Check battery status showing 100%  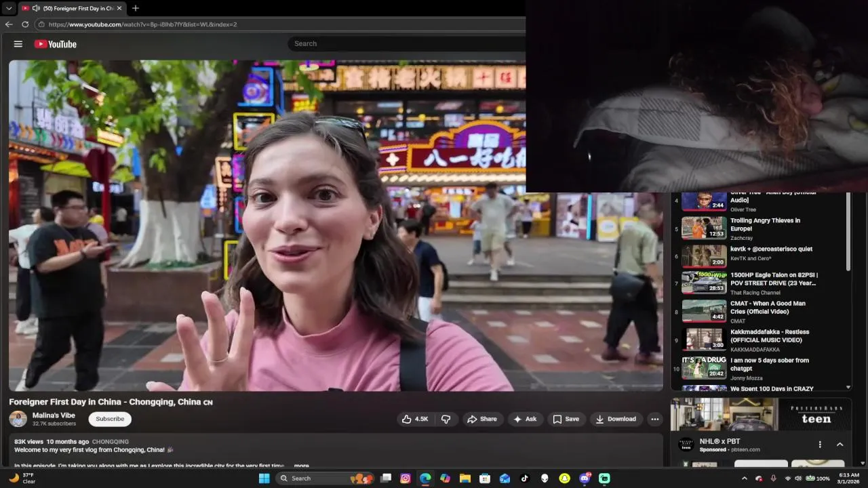818,478
